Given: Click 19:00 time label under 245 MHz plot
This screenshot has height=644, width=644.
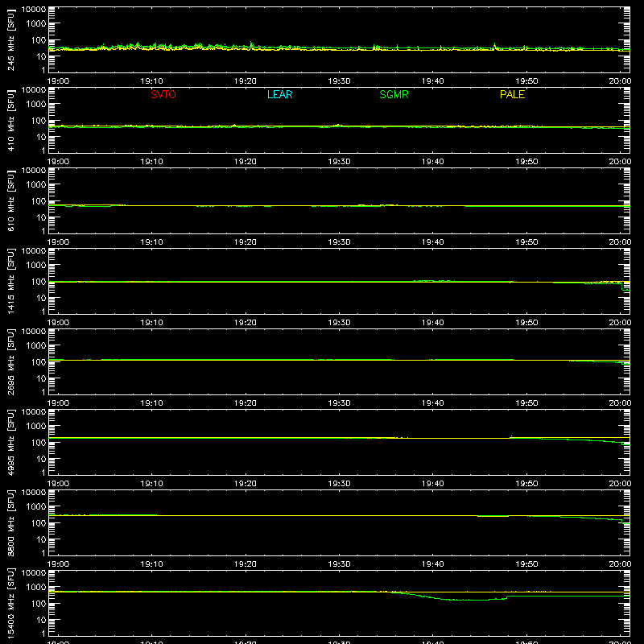Looking at the screenshot, I should click(x=58, y=81).
